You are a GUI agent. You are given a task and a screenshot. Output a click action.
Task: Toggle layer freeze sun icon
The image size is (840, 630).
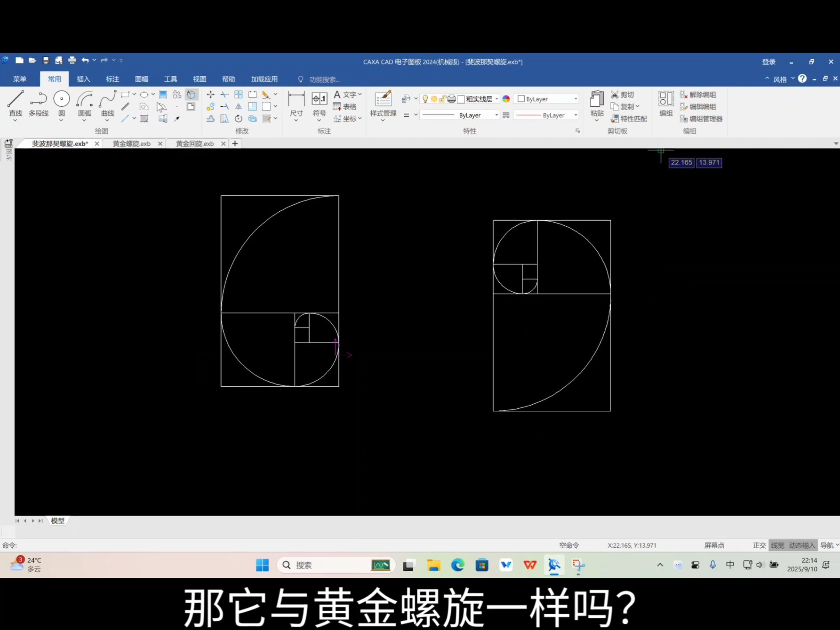pos(434,99)
